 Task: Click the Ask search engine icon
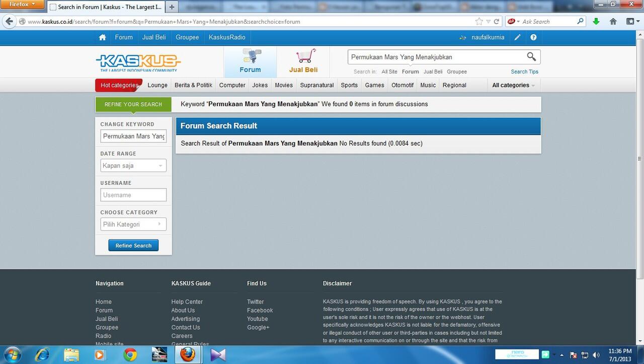point(511,22)
